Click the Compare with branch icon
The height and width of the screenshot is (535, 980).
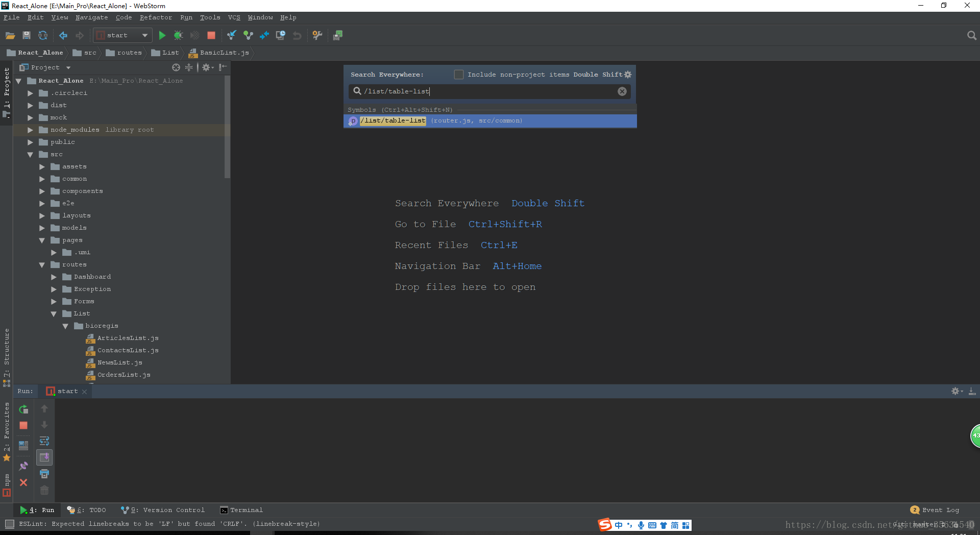pos(264,35)
